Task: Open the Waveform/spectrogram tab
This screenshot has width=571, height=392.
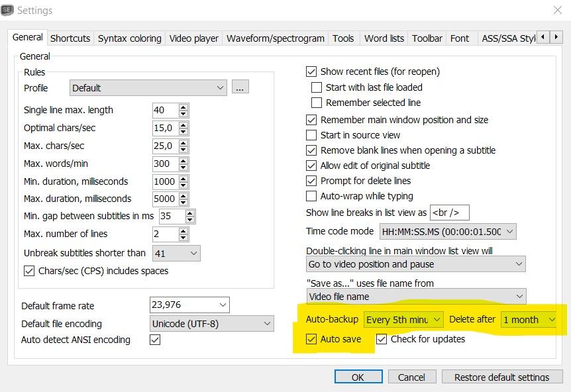Action: tap(276, 38)
